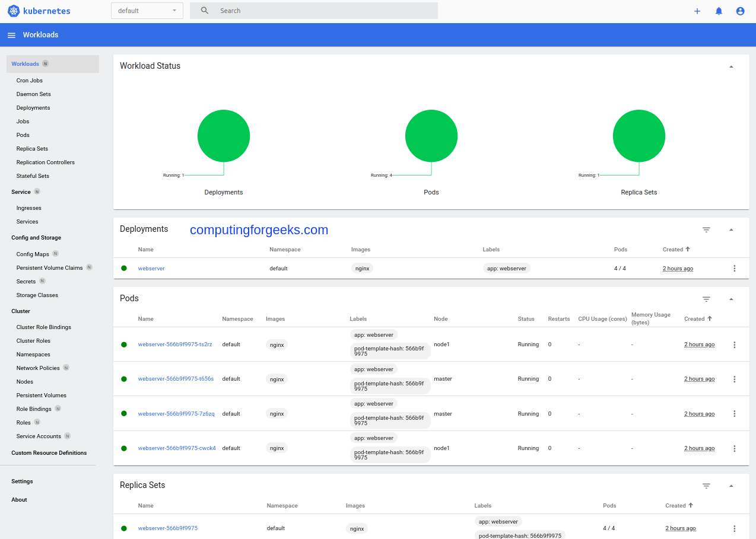Viewport: 756px width, 539px height.
Task: Open the filter icon in the Deployments panel
Action: [x=706, y=229]
